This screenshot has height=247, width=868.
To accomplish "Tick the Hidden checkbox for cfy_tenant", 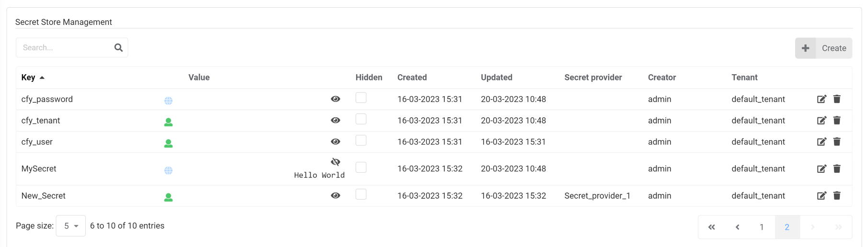I will [361, 119].
